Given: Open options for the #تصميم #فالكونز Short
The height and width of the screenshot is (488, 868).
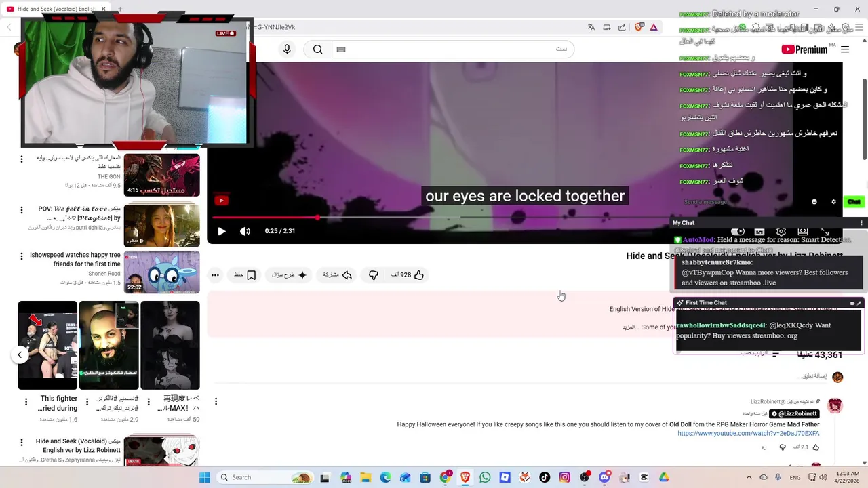Looking at the screenshot, I should (x=87, y=402).
